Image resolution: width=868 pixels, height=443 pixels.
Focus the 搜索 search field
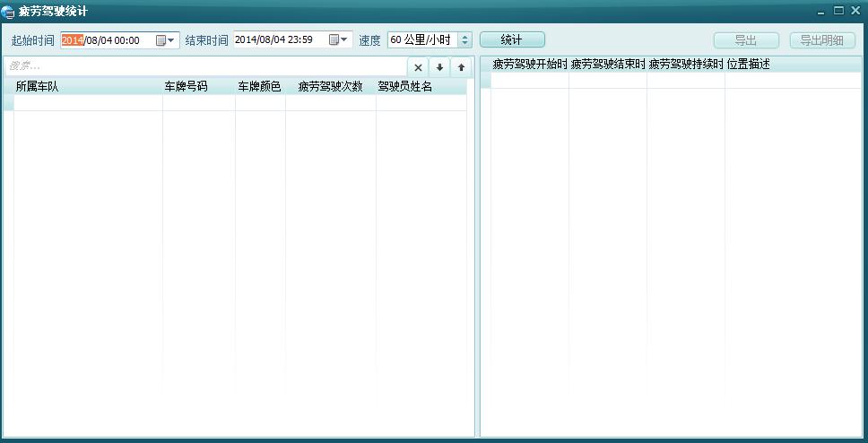tap(204, 66)
